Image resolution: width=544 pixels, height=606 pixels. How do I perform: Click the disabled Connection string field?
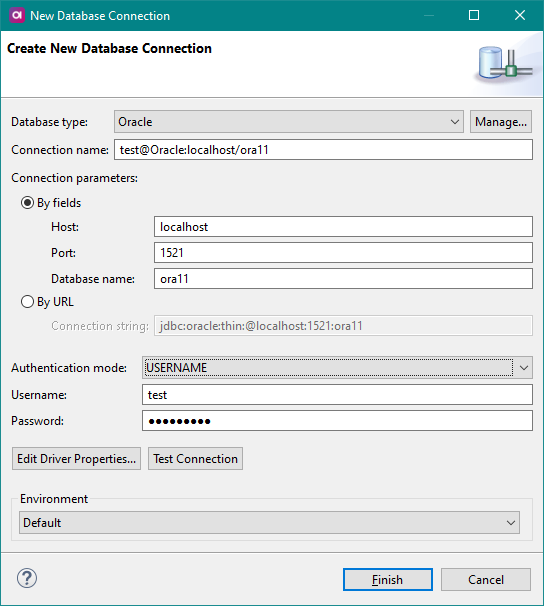click(343, 326)
